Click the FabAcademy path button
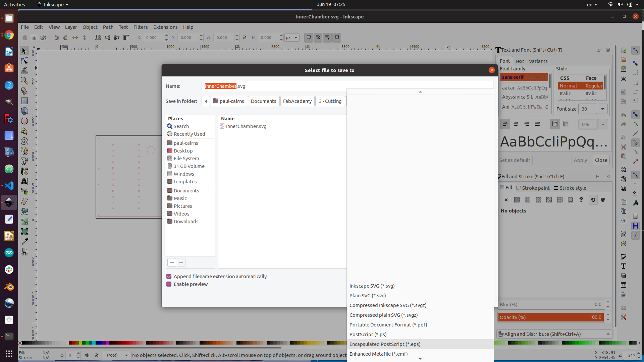The image size is (644, 362). [297, 101]
